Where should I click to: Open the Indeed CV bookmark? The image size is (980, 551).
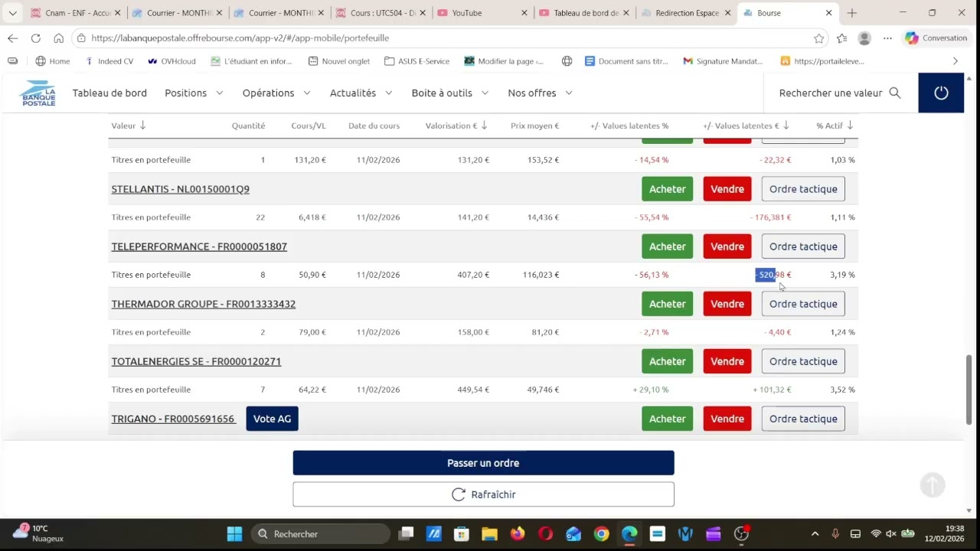coord(108,61)
